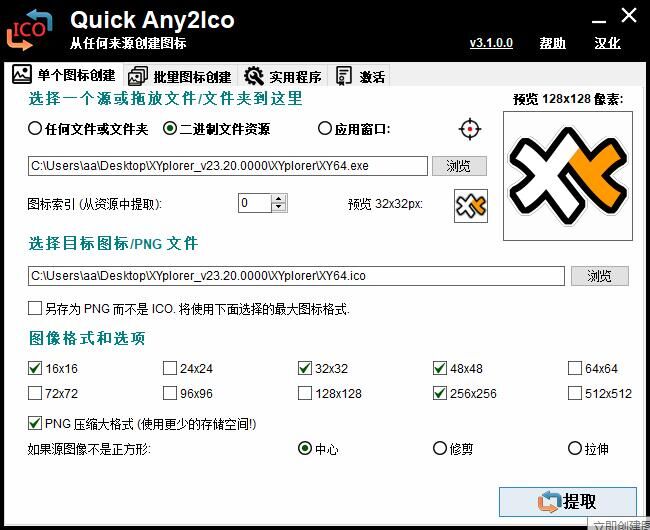
Task: Toggle the PNG 压缩大格式 checkbox
Action: 36,424
